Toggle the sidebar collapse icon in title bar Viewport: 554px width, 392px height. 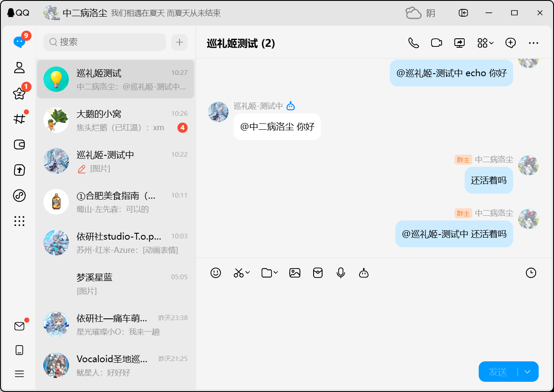click(x=463, y=13)
